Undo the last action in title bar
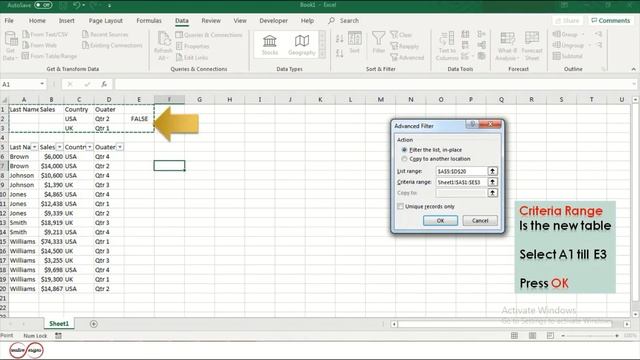Viewport: 640px width, 360px height. [x=76, y=5]
